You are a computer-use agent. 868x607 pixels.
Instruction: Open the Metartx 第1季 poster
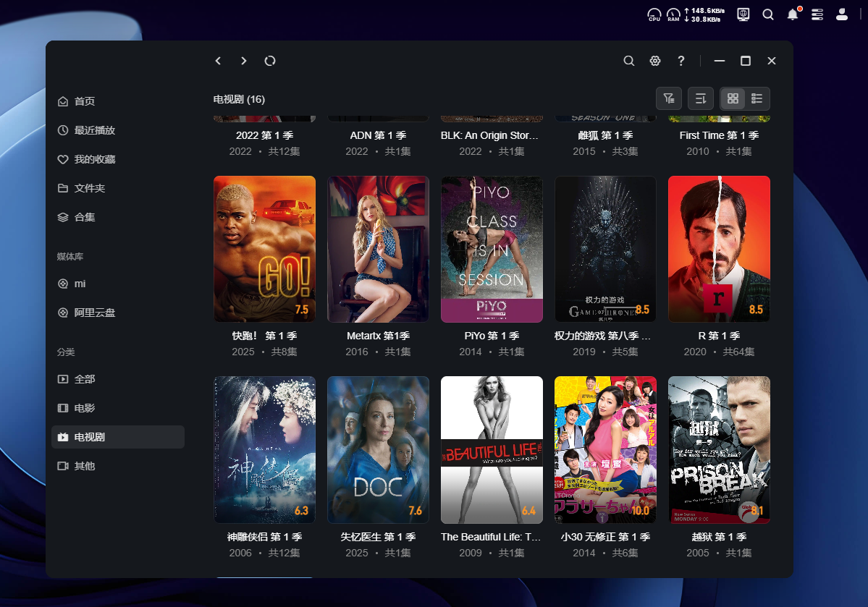[378, 249]
